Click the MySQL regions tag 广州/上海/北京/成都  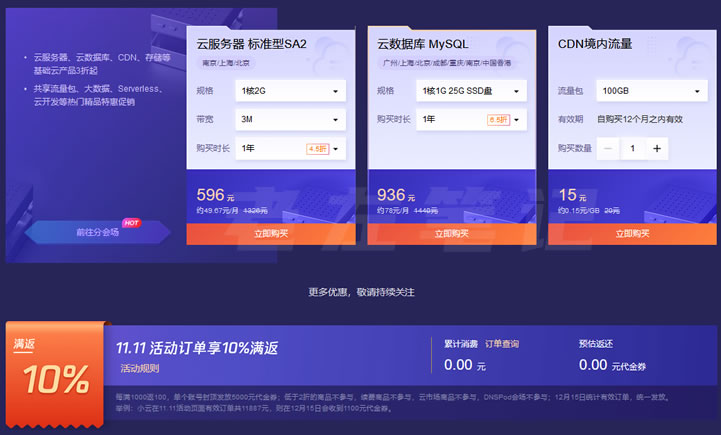point(447,63)
